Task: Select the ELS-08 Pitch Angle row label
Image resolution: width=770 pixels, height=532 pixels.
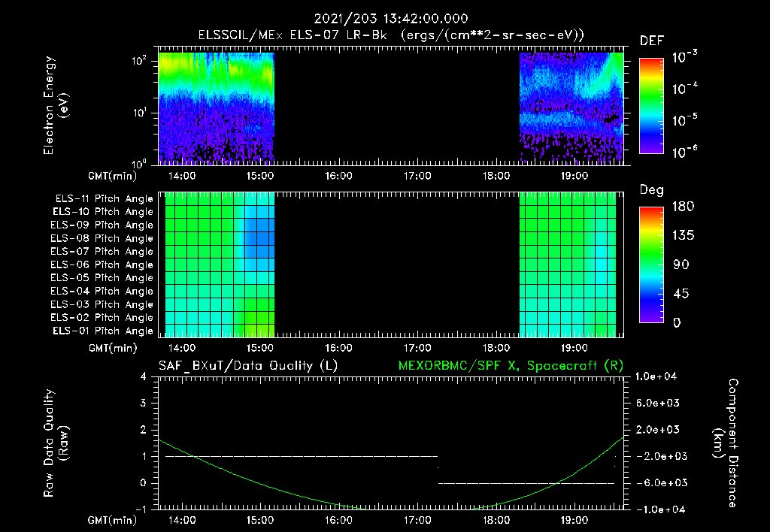Action: coord(102,238)
